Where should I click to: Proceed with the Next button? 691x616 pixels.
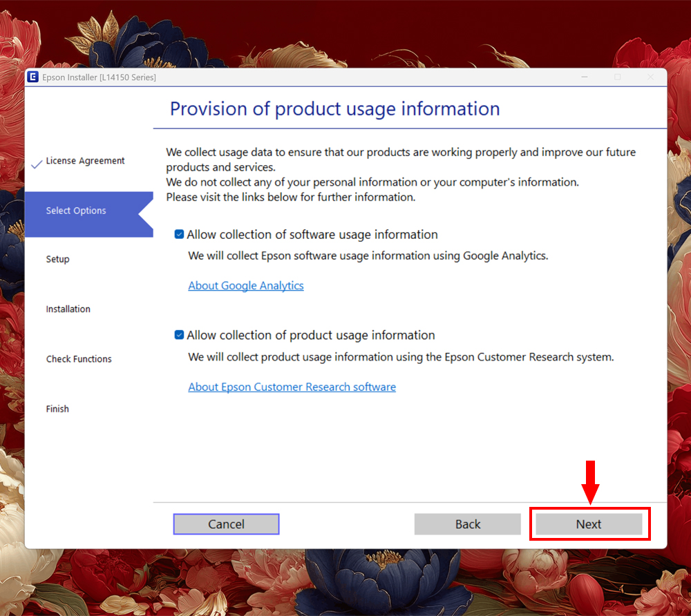coord(589,524)
